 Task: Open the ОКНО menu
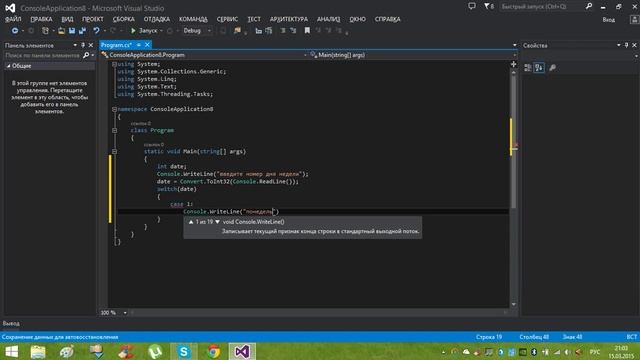[358, 19]
